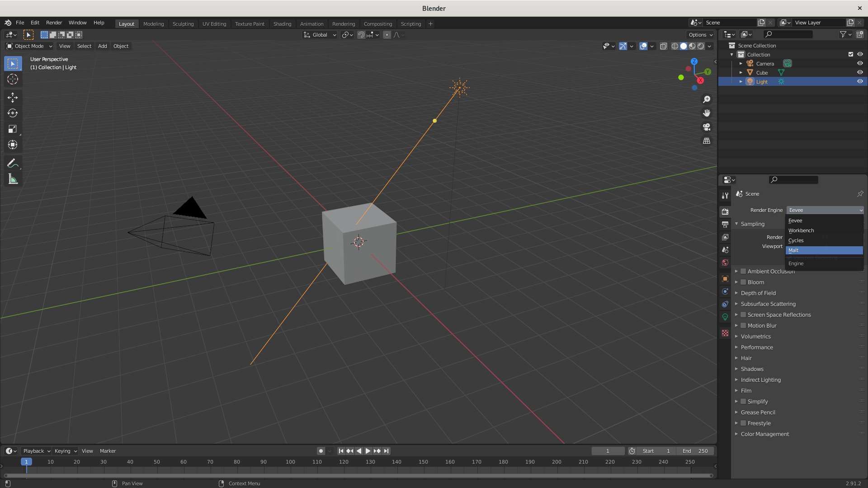Viewport: 868px width, 488px height.
Task: Enable the Bloom checkbox
Action: click(x=743, y=282)
